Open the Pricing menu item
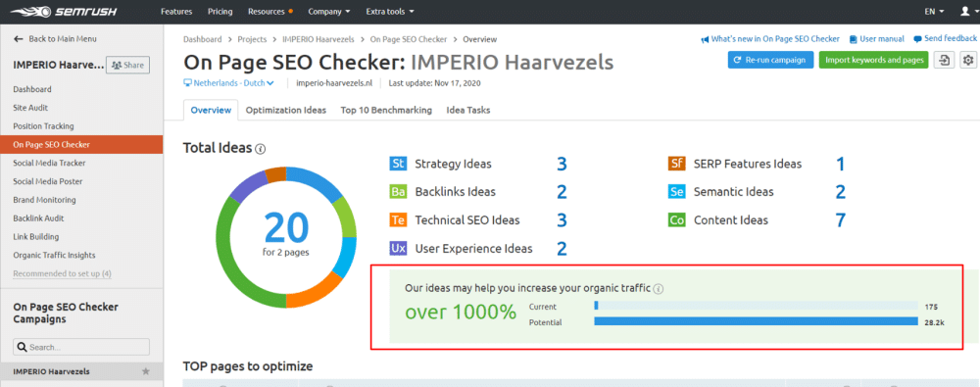 click(x=220, y=12)
